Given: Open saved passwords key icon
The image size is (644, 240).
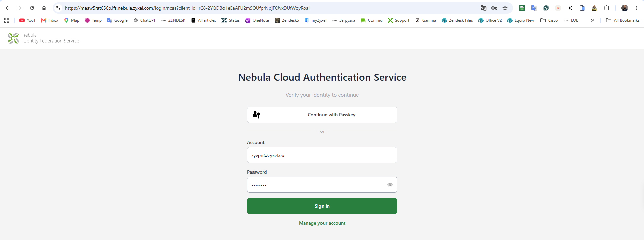Looking at the screenshot, I should pos(494,8).
